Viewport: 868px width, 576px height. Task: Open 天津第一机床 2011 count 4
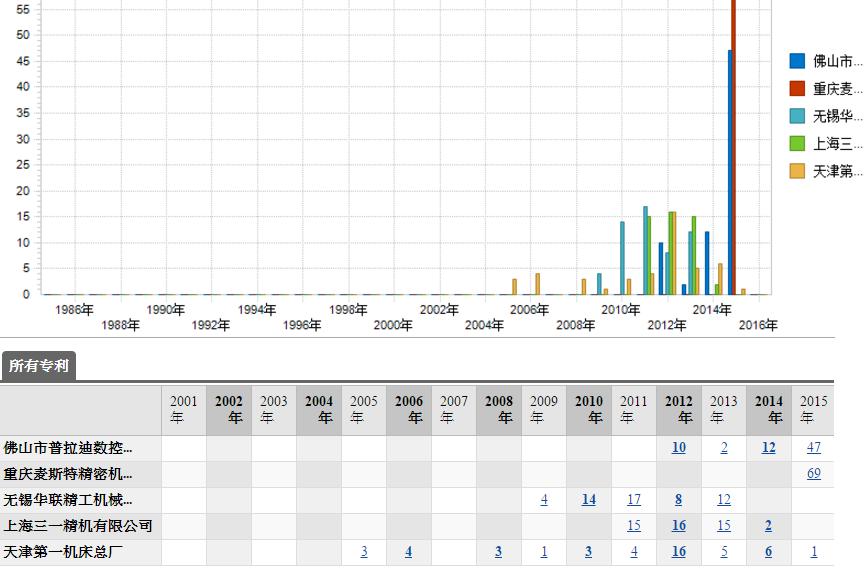coord(634,552)
